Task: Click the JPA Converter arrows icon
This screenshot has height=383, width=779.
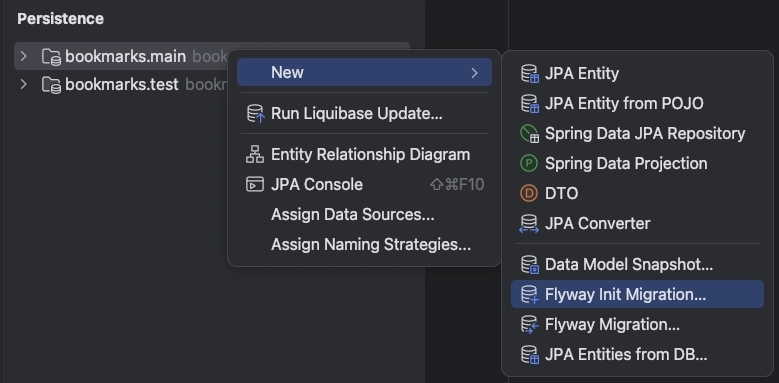Action: [x=529, y=224]
